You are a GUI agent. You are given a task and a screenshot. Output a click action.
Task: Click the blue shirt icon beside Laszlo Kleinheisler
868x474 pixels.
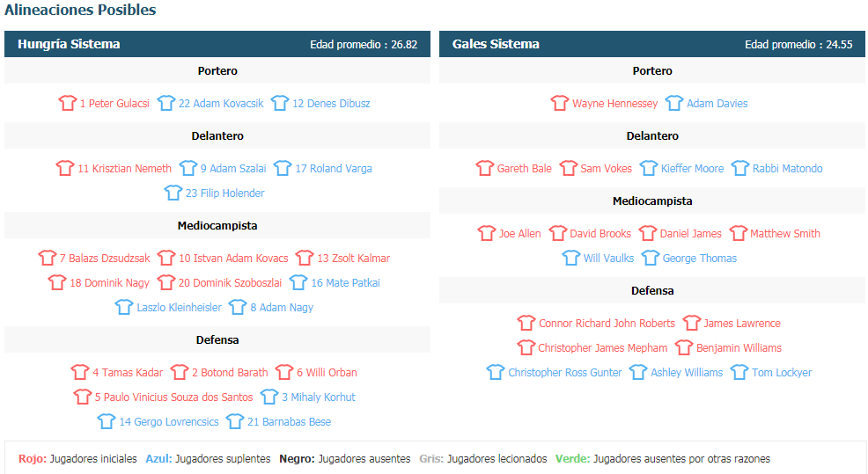click(124, 307)
